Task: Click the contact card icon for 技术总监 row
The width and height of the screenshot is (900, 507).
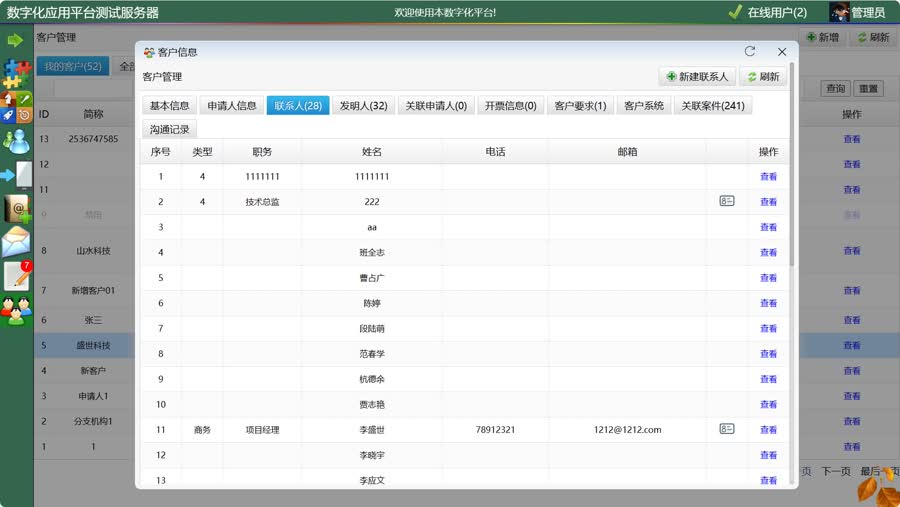Action: pyautogui.click(x=727, y=201)
